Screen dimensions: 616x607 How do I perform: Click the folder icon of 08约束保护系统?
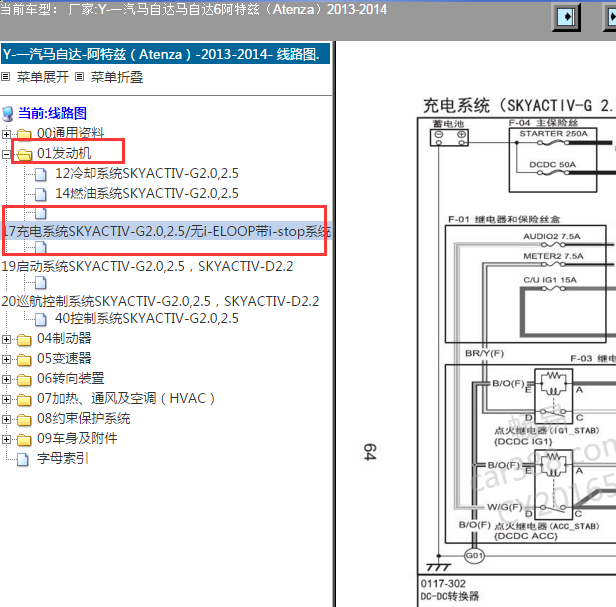pyautogui.click(x=24, y=420)
